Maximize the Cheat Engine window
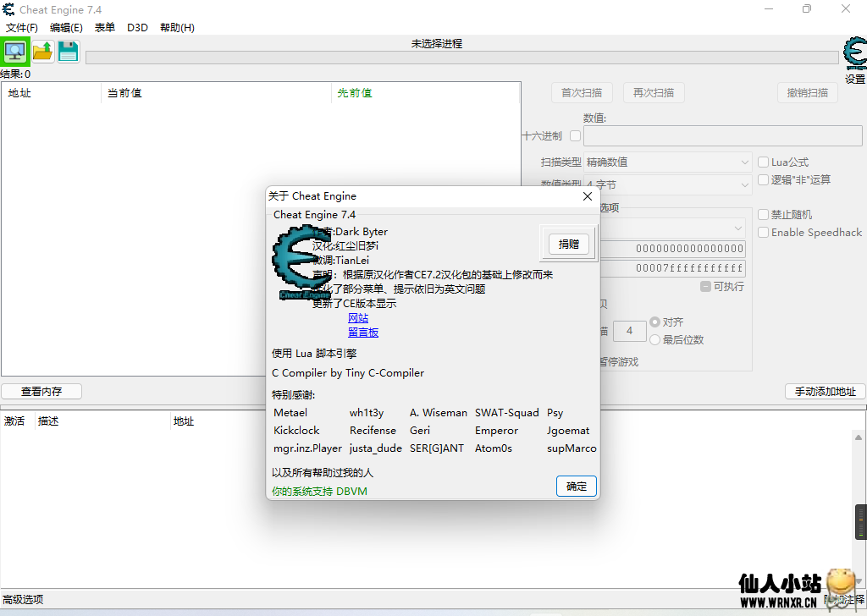Image resolution: width=867 pixels, height=616 pixels. click(807, 8)
